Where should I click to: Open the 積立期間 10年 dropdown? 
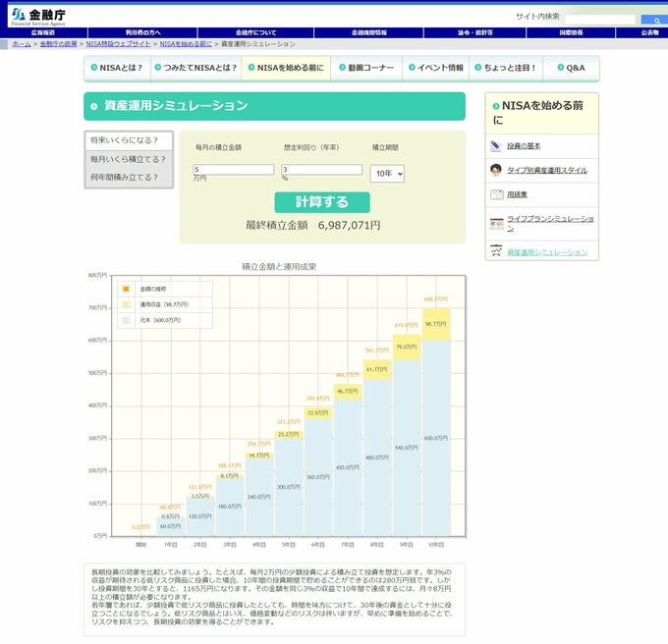coord(387,174)
